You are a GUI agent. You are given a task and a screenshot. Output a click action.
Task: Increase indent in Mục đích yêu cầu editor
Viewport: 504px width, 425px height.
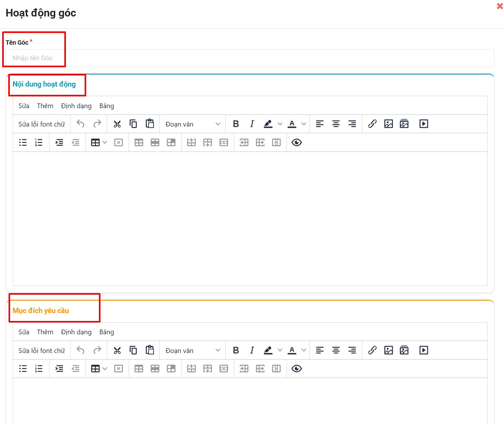coord(59,369)
